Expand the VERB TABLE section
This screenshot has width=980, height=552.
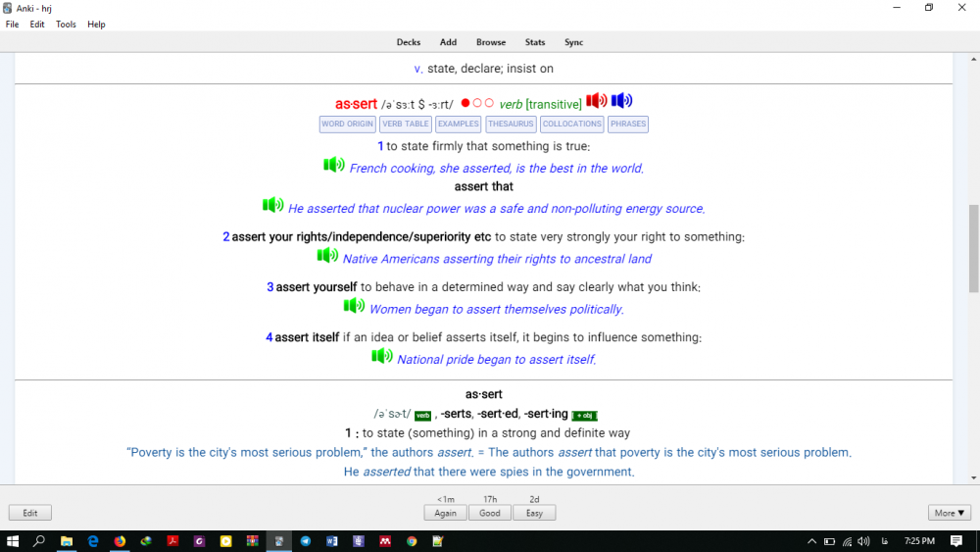pos(406,125)
